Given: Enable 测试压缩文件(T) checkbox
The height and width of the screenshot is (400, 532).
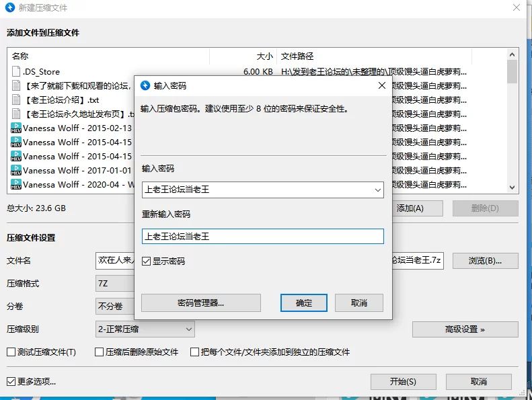Looking at the screenshot, I should point(11,352).
